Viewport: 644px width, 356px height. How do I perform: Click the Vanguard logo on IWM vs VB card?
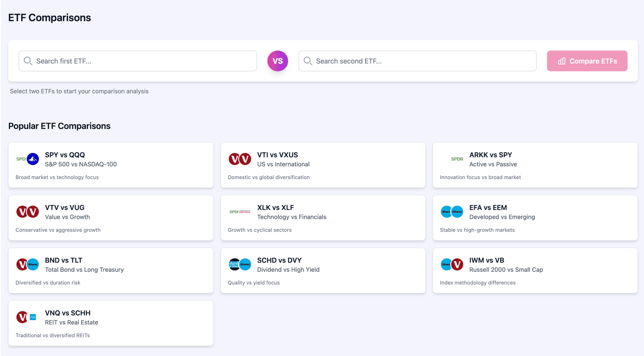tap(457, 264)
